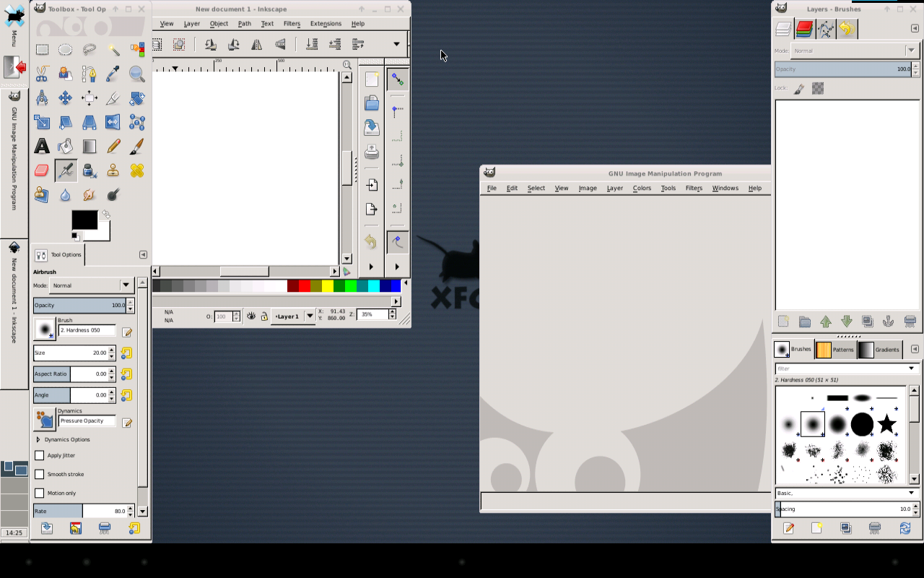Click the brush name field 2. Hardness 050

(87, 330)
